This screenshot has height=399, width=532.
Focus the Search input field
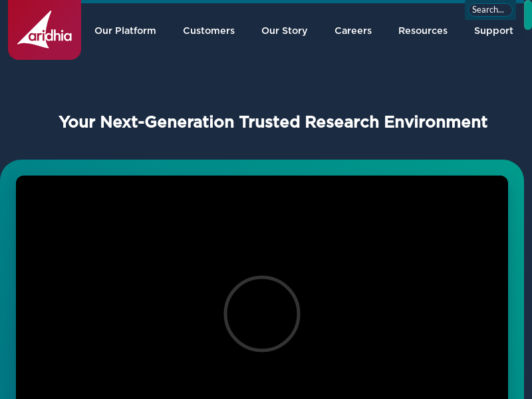[490, 9]
